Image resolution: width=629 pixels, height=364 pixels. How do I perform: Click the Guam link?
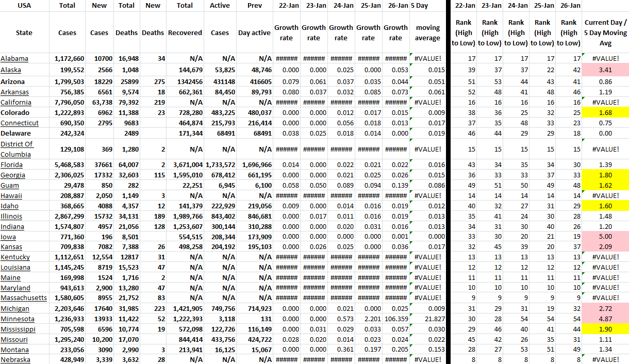coord(9,186)
